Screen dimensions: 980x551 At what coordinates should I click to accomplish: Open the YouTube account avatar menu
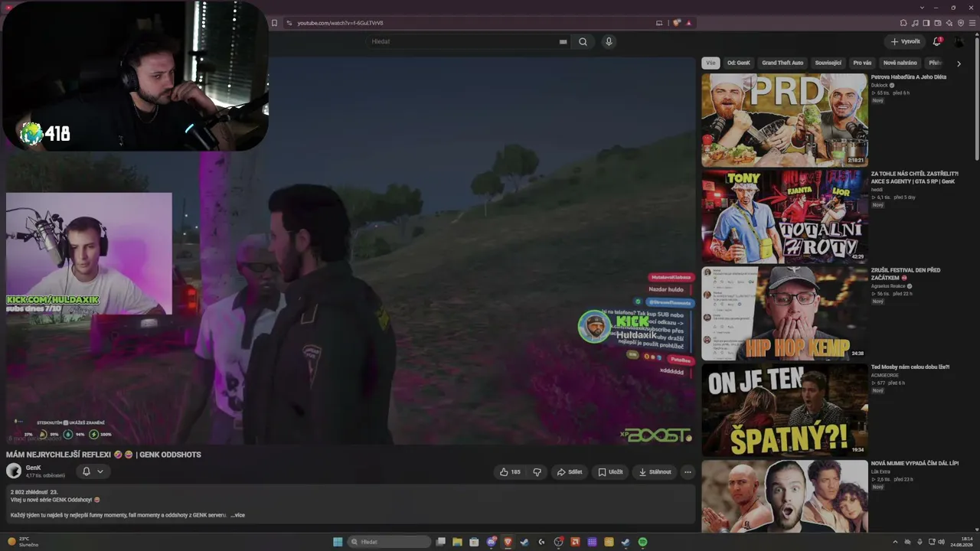[959, 41]
